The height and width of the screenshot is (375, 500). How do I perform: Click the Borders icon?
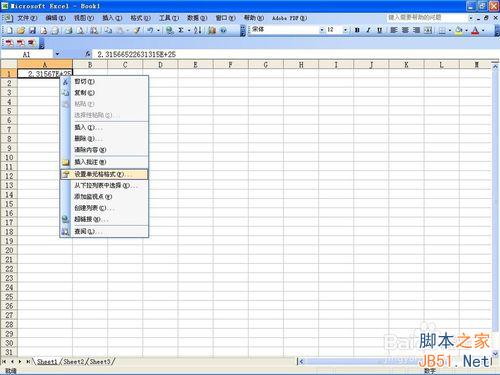pos(442,31)
